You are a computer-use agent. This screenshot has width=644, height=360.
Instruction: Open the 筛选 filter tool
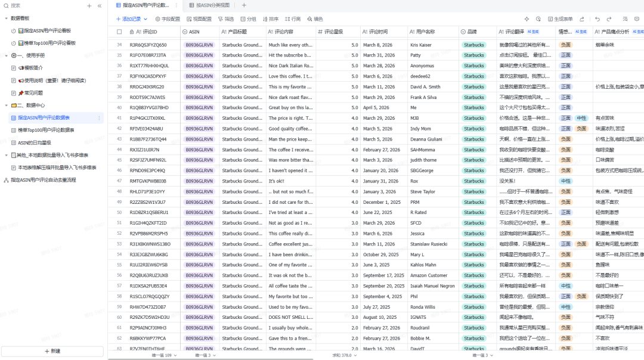point(225,19)
